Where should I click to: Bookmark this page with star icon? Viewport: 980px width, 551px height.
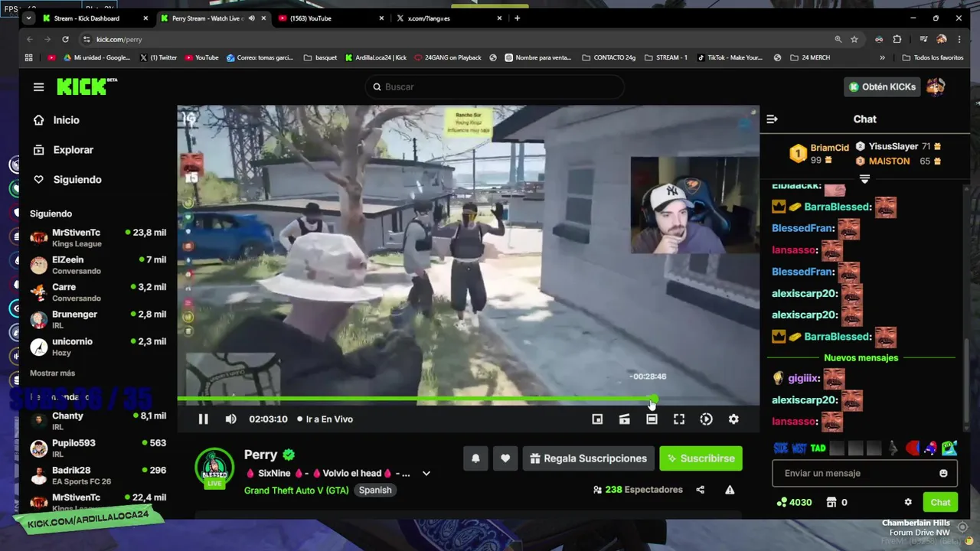[x=854, y=39]
